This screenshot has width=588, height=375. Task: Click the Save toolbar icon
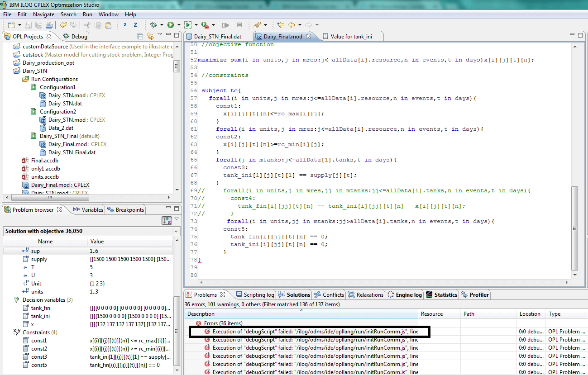point(29,25)
